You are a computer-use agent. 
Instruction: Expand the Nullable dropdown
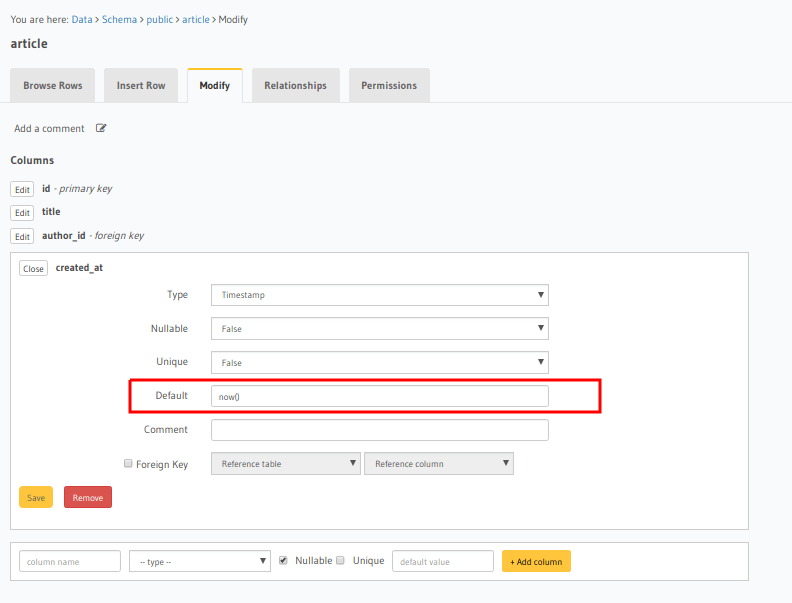(379, 328)
